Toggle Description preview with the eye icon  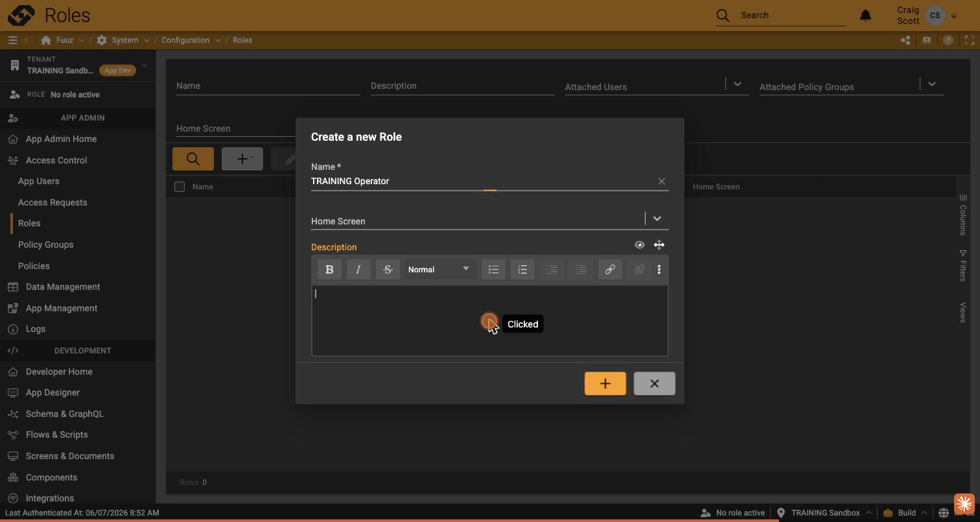point(640,245)
